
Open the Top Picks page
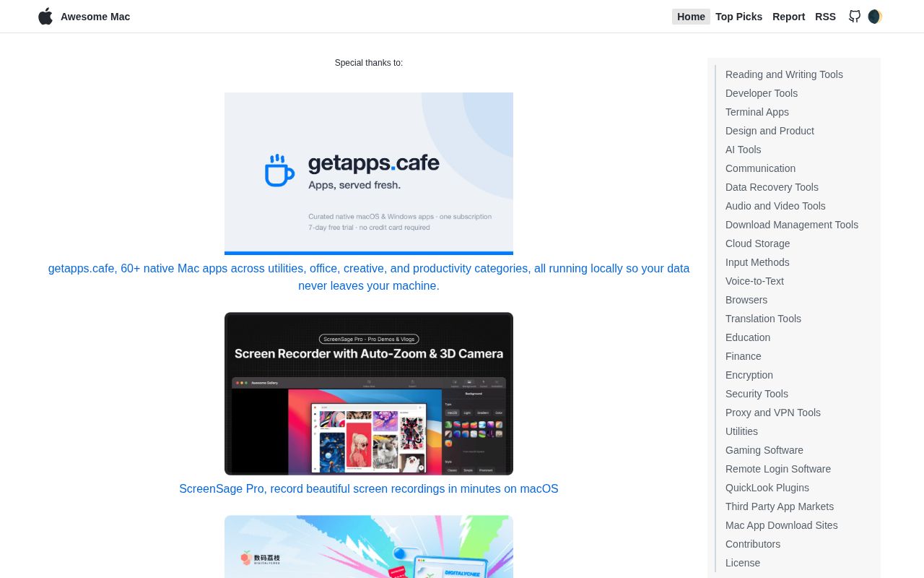(738, 17)
